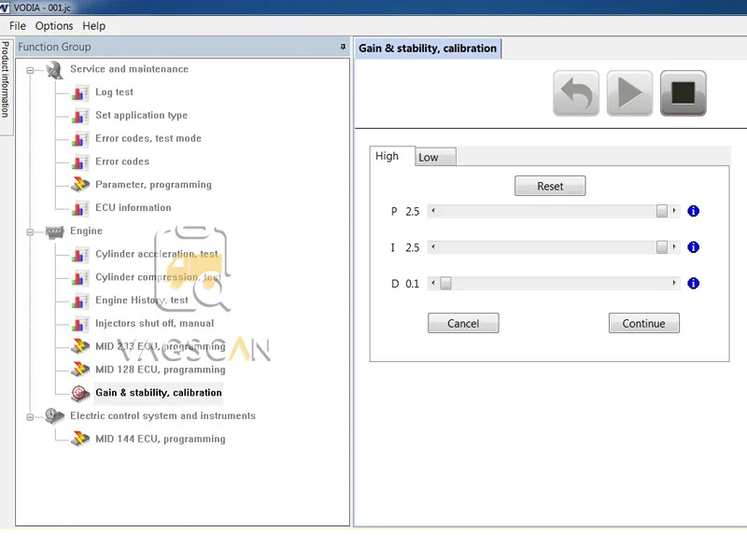Click the Stop toolbar button
Image resolution: width=747 pixels, height=560 pixels.
tap(684, 92)
